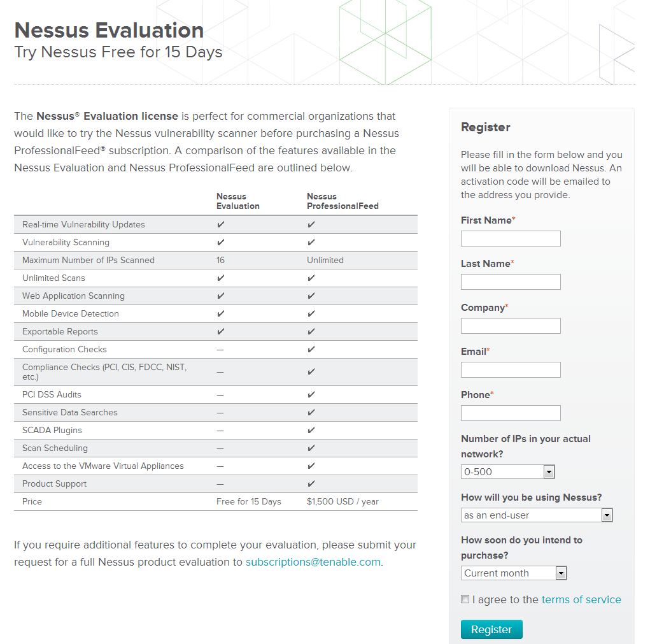This screenshot has width=650, height=644.
Task: Focus the First Name input field
Action: click(x=511, y=239)
